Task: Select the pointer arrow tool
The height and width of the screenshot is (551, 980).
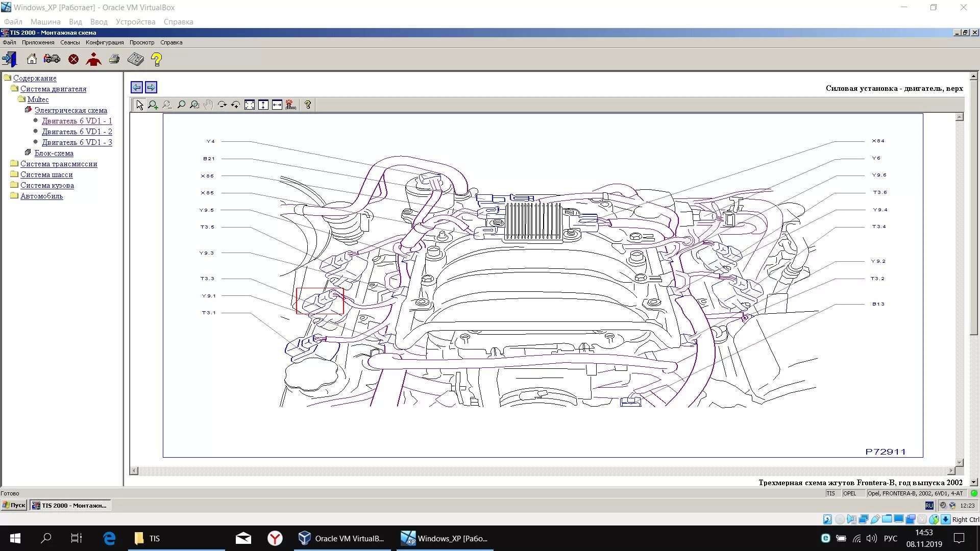Action: 139,105
